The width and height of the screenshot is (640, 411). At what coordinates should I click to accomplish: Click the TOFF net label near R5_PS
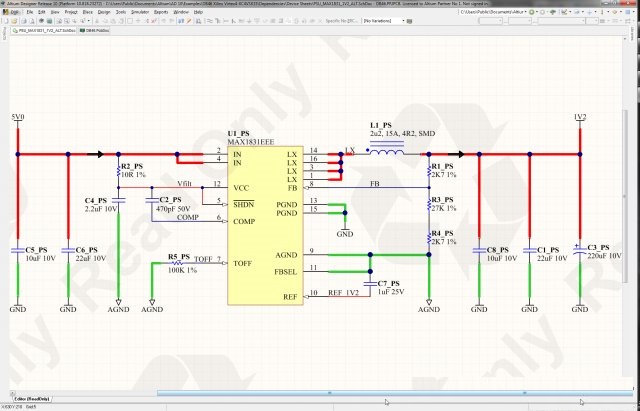point(203,259)
